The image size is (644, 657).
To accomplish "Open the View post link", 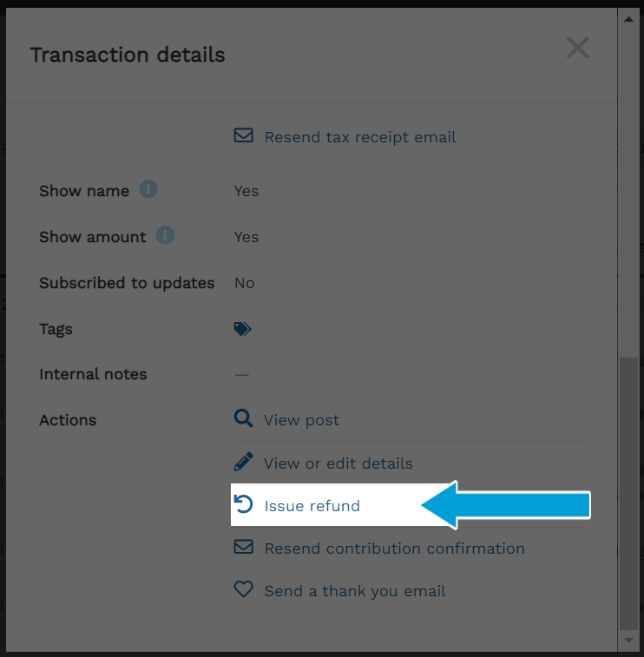I will 301,420.
